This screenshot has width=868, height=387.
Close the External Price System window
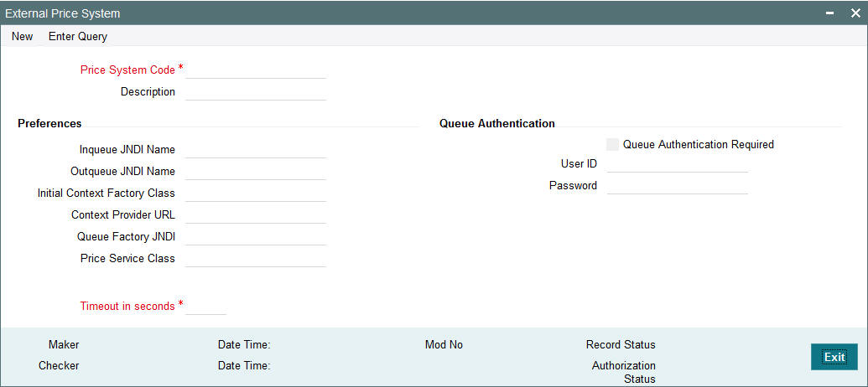(x=855, y=13)
